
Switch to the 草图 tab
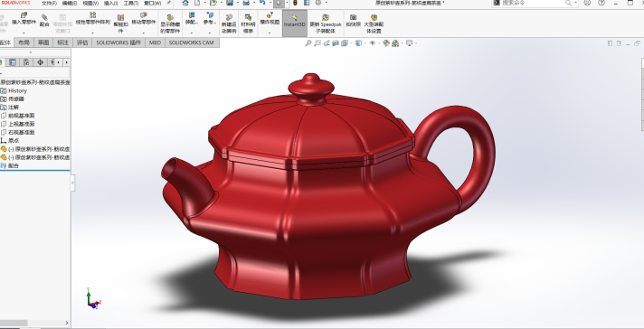pyautogui.click(x=43, y=42)
